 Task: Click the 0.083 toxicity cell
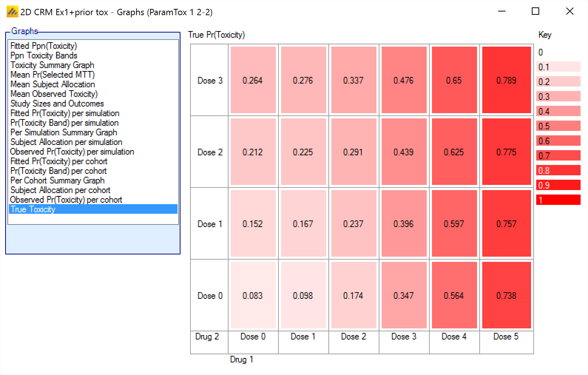coord(253,295)
